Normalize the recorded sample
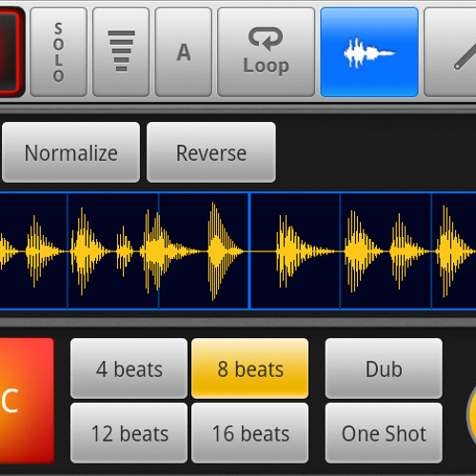476x476 pixels. tap(70, 152)
